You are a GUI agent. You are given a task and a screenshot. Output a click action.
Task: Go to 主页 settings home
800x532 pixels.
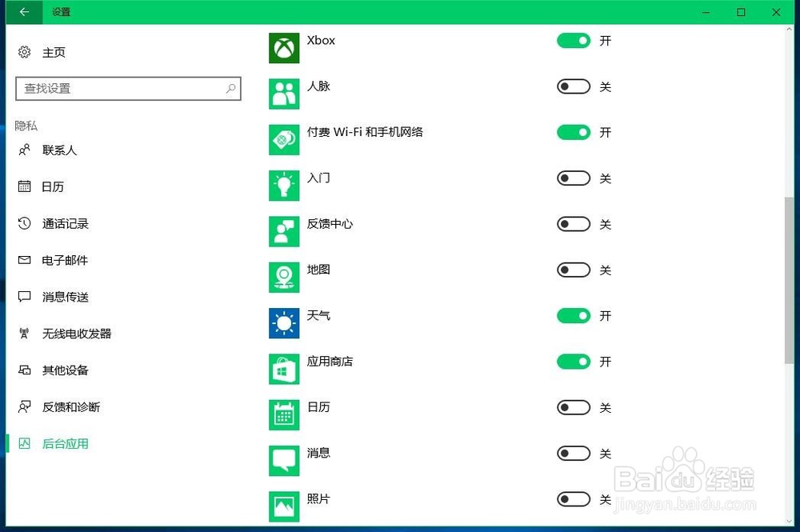tap(52, 52)
